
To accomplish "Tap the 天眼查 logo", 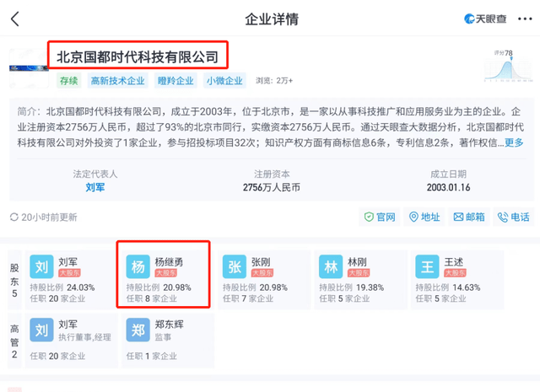I will [485, 19].
